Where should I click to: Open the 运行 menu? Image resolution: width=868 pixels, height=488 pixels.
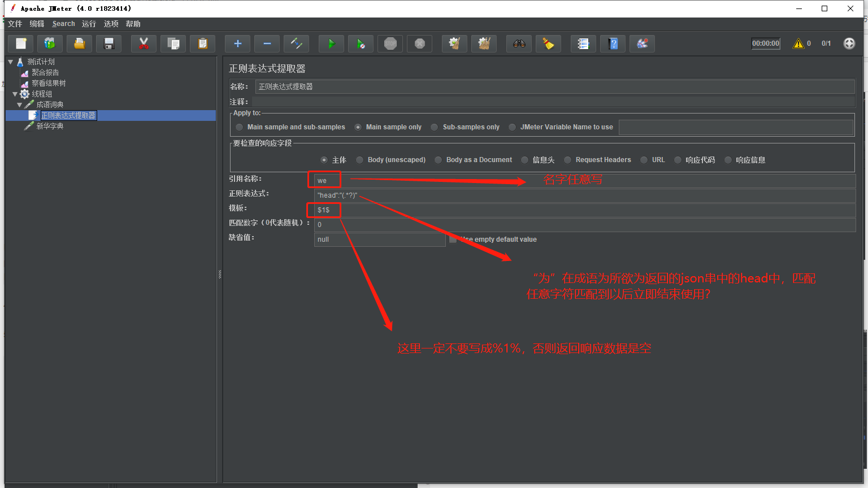point(89,24)
